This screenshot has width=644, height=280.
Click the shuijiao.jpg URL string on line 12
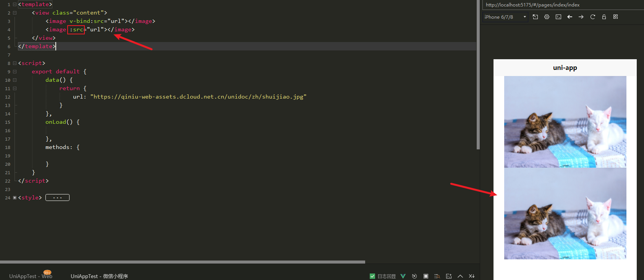[198, 97]
